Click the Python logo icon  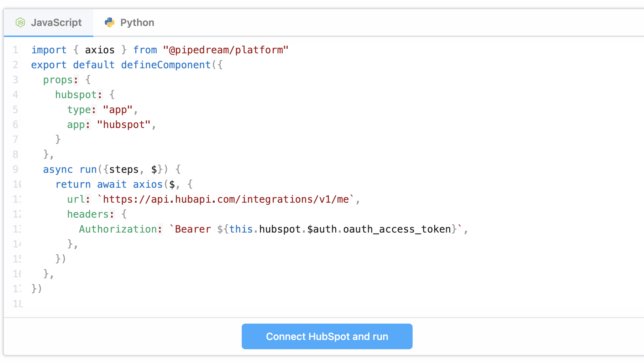tap(110, 22)
